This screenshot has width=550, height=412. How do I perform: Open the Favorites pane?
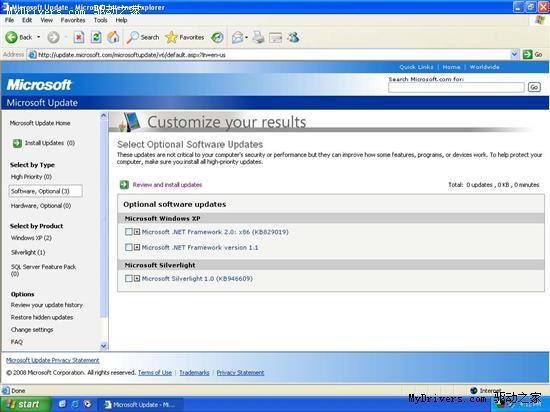tap(185, 37)
